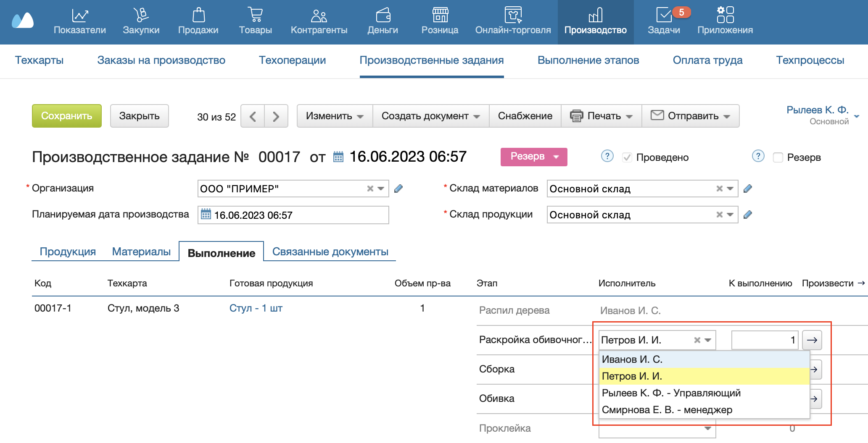Open the Проклейка executor dropdown
The height and width of the screenshot is (443, 868).
pos(708,428)
